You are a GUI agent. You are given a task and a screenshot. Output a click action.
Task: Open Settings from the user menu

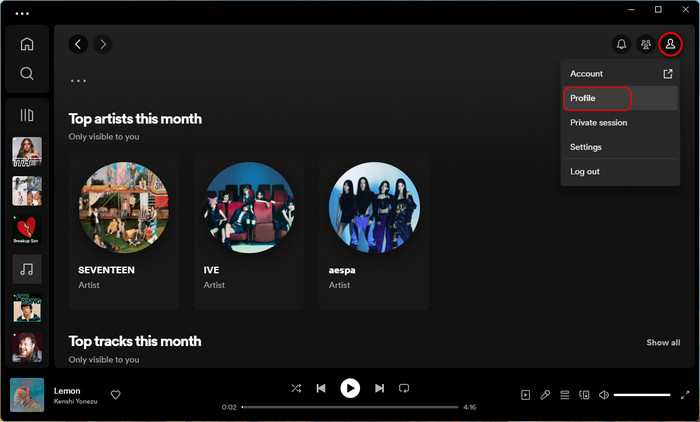(x=620, y=147)
